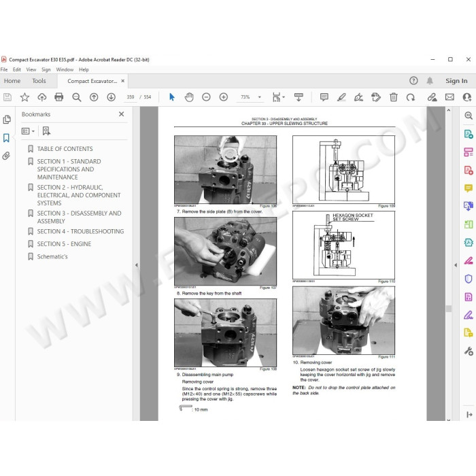The width and height of the screenshot is (476, 476).
Task: Activate the Hand pan tool
Action: [x=189, y=97]
